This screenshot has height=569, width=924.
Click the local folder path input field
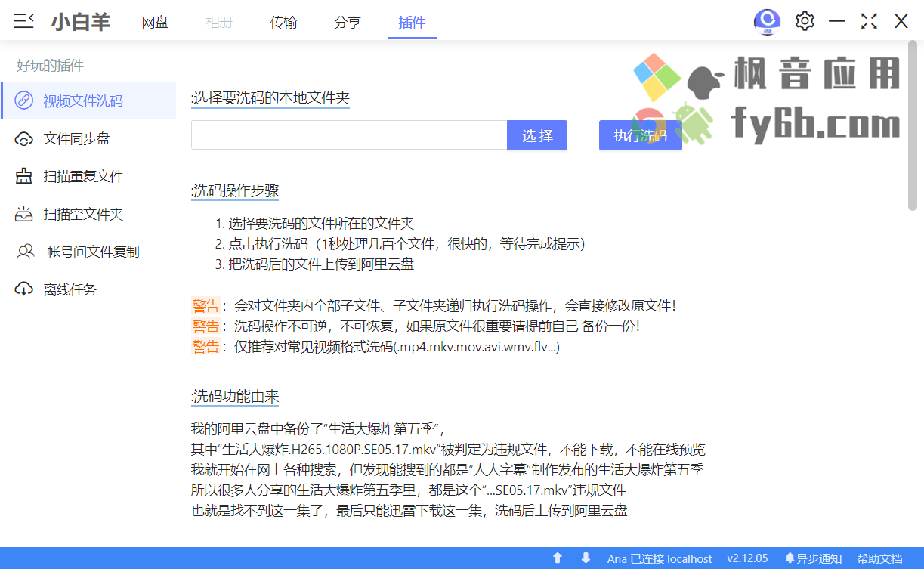point(349,135)
